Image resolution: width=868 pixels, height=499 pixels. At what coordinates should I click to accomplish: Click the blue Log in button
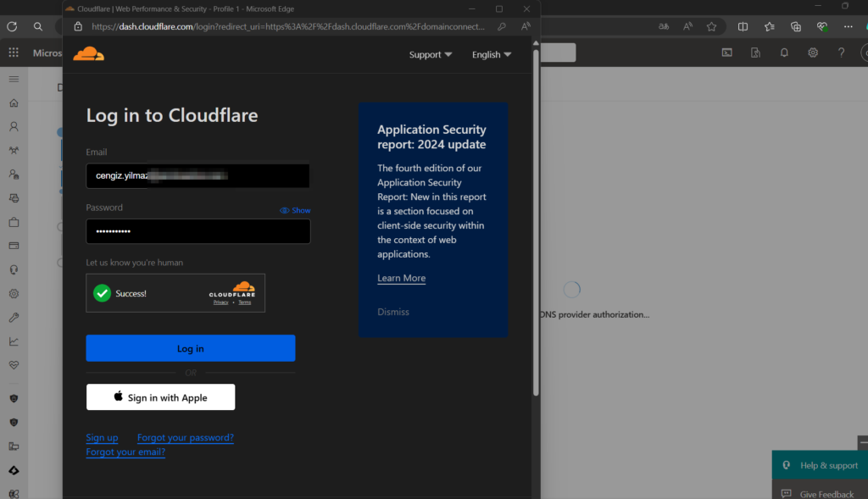pos(190,348)
